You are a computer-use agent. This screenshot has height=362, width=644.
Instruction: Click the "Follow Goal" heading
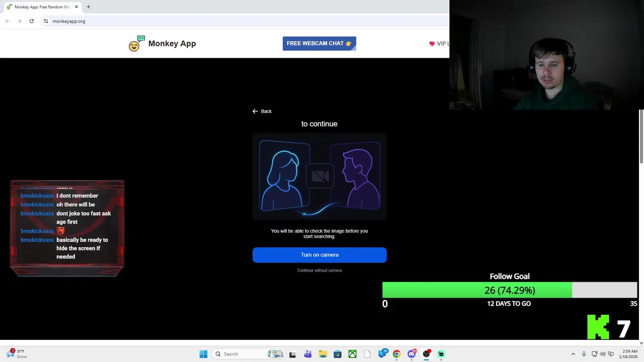coord(510,276)
